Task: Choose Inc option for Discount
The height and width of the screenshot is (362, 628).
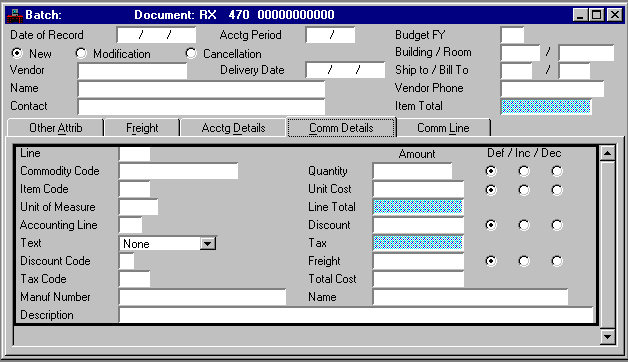Action: tap(524, 225)
